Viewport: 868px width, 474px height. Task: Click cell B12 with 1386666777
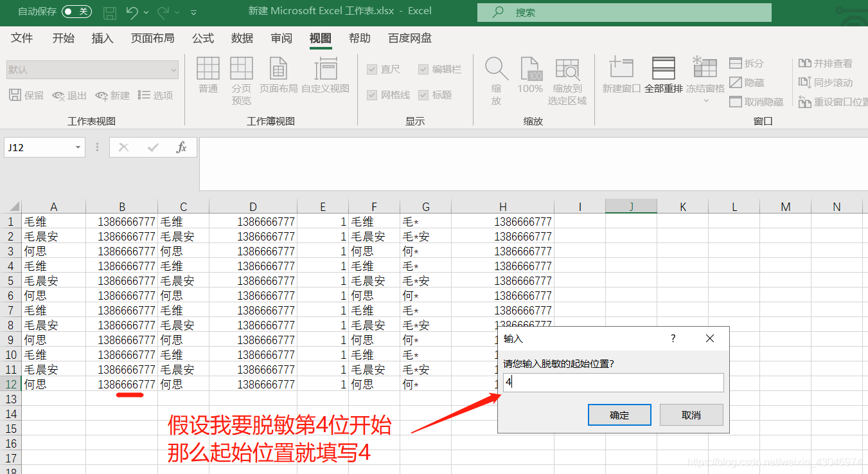pyautogui.click(x=121, y=385)
